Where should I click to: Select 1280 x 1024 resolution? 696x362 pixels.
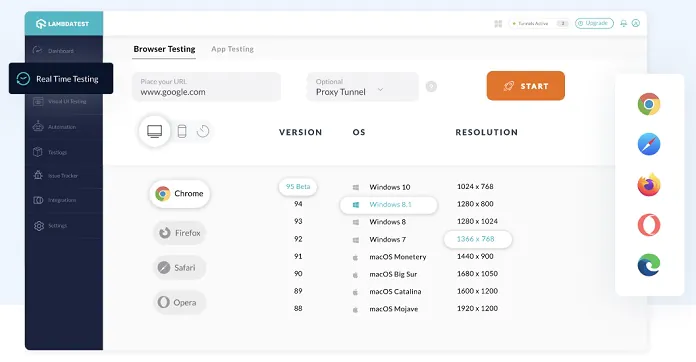[x=477, y=221]
